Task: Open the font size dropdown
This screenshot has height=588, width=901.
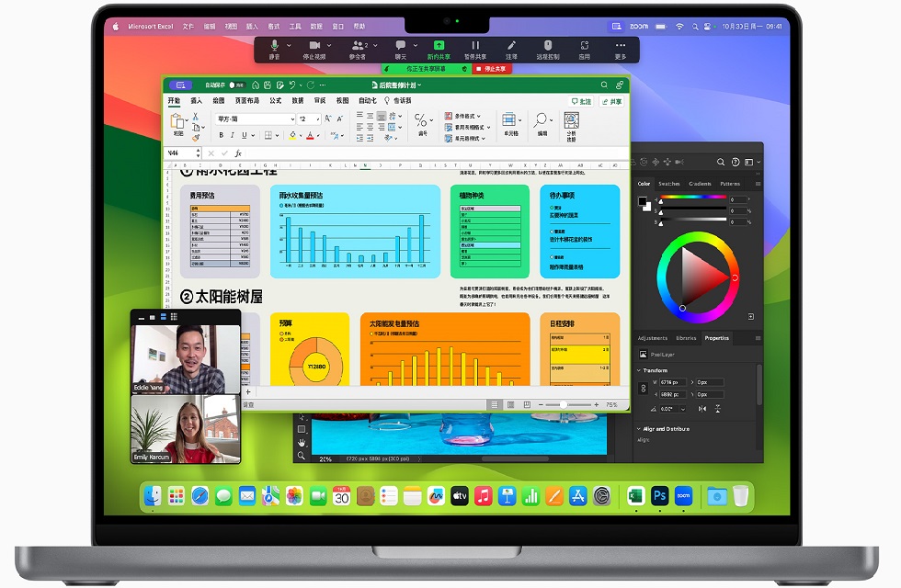Action: tap(318, 119)
